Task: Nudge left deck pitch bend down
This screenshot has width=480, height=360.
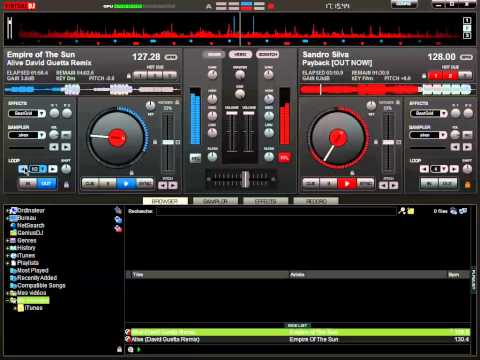Action: tap(163, 185)
